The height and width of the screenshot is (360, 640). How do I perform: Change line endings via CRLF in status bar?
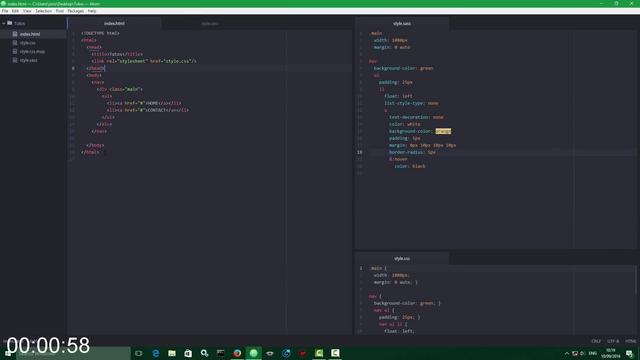(x=596, y=341)
